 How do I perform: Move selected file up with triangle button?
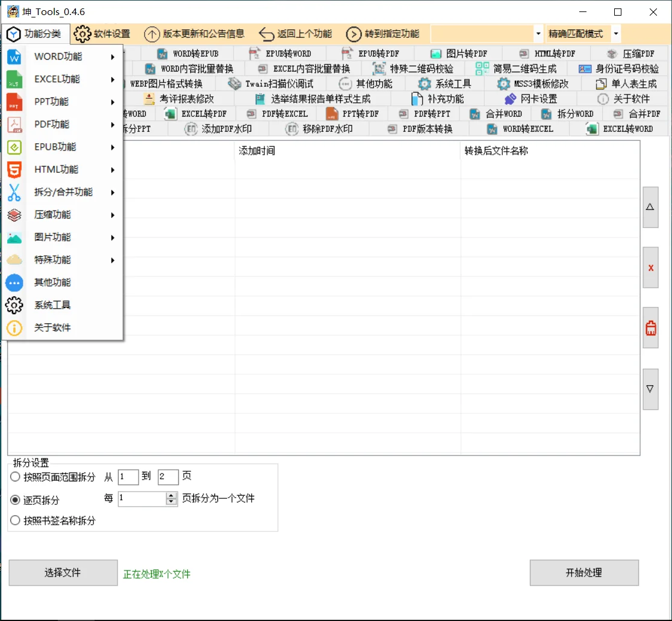[x=650, y=207]
